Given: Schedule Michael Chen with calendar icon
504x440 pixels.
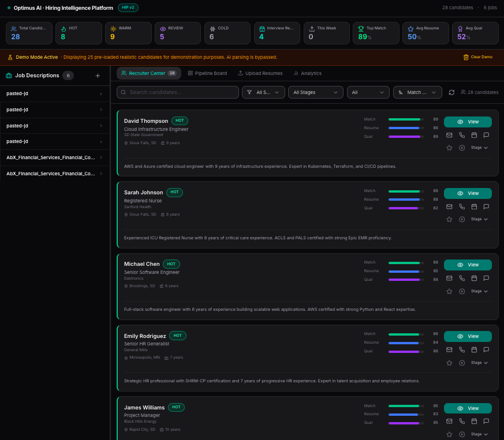Looking at the screenshot, I should click(x=474, y=278).
